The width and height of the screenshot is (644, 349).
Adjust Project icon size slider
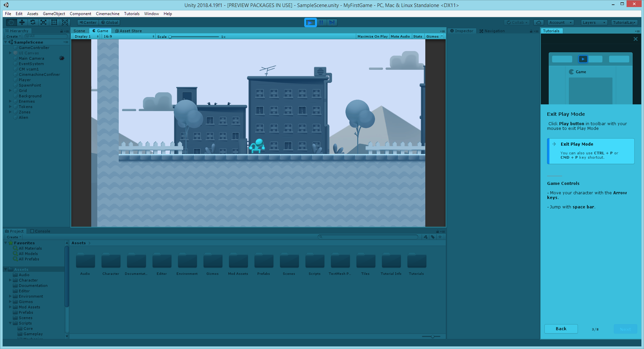[432, 336]
